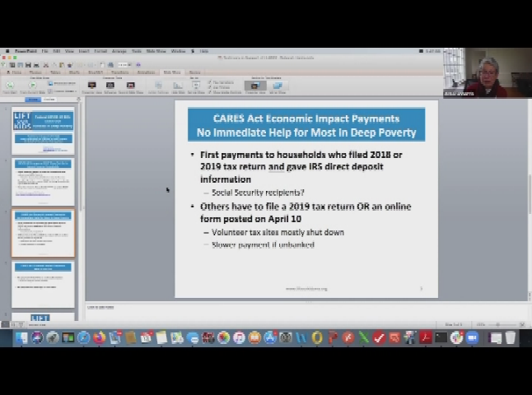The height and width of the screenshot is (395, 532).
Task: Open the Help menu
Action: [204, 51]
